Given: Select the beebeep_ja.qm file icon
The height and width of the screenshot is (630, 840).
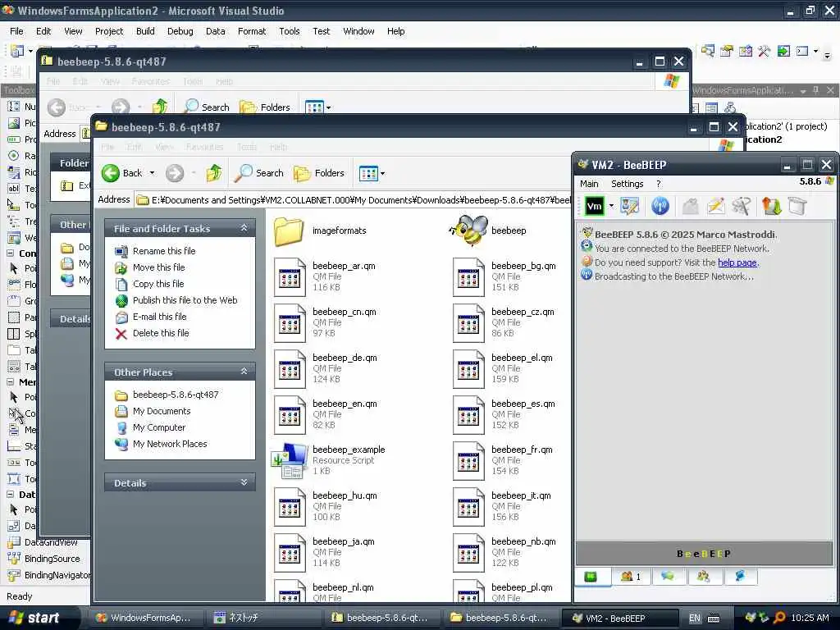Looking at the screenshot, I should coord(290,553).
